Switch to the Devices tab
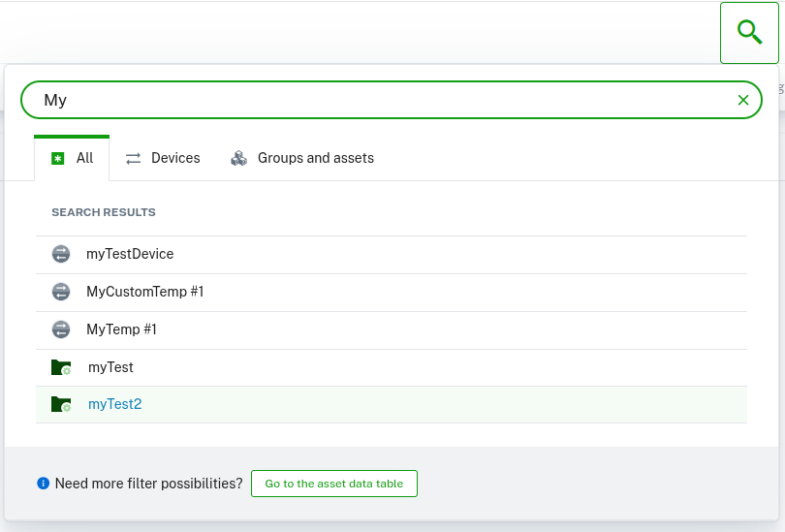This screenshot has height=532, width=785. click(163, 158)
